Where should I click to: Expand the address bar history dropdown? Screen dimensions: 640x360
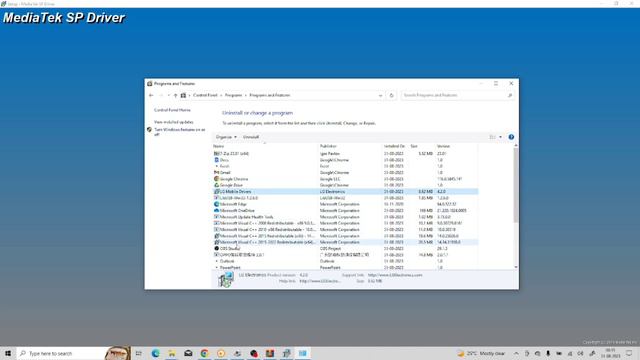380,96
